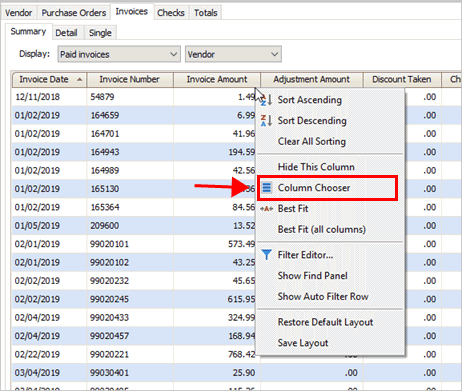This screenshot has width=462, height=391.
Task: Click the Invoice Date column header
Action: 49,80
